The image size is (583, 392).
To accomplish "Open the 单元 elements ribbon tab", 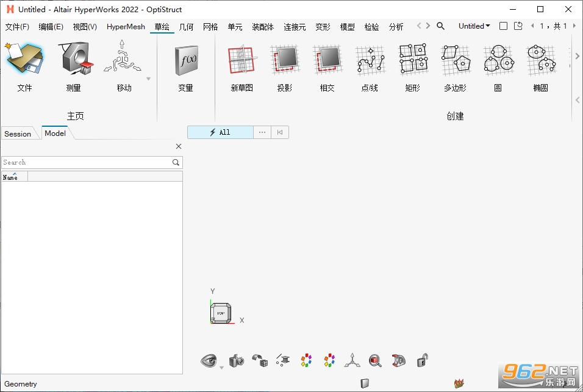I will click(235, 27).
